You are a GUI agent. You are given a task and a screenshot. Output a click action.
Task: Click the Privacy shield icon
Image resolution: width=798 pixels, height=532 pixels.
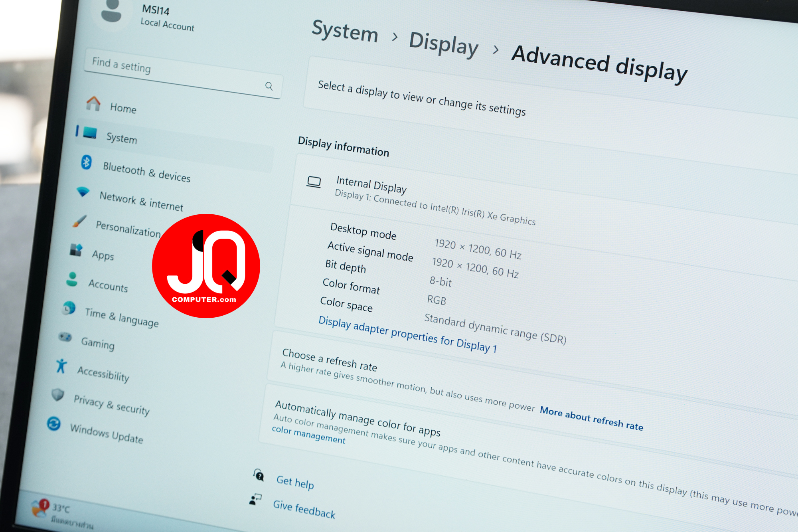tap(57, 395)
